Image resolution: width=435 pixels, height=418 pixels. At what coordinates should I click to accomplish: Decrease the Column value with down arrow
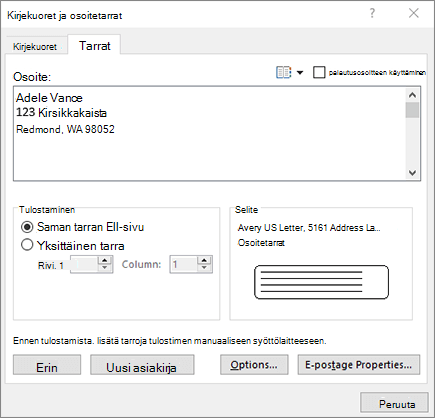[204, 268]
